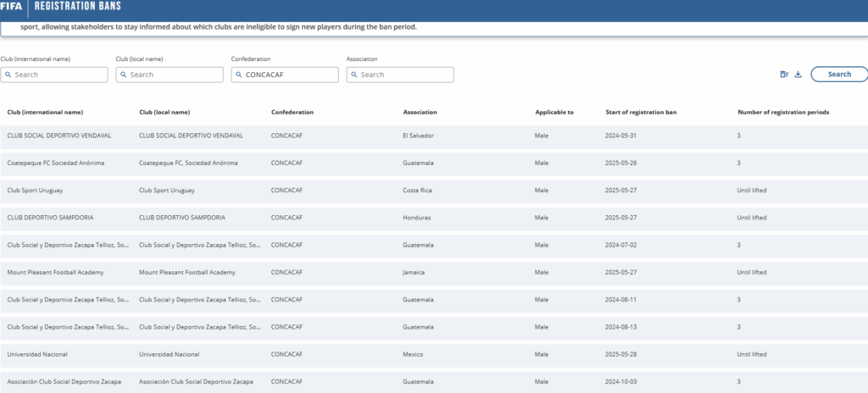
Task: Click the Applicable to column header
Action: pos(554,113)
